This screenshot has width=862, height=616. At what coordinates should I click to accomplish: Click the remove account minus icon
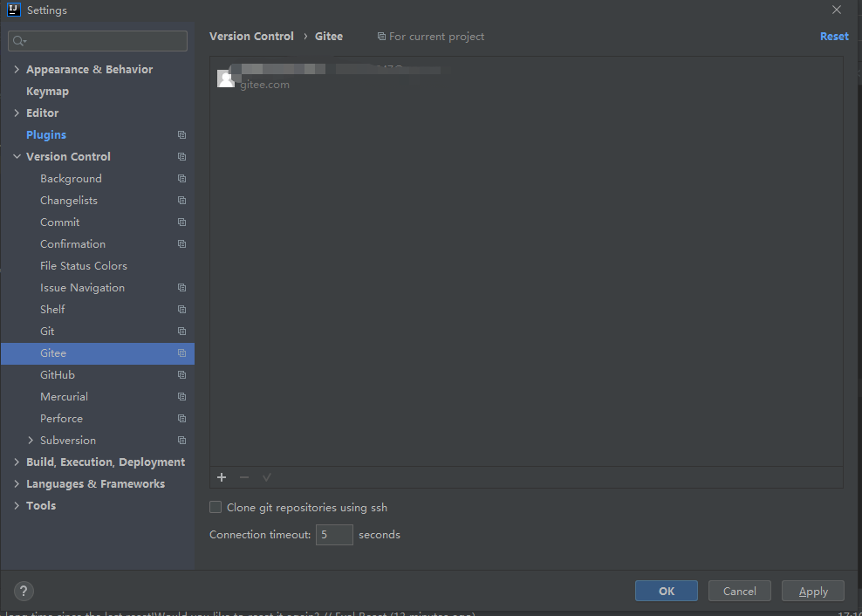pos(244,477)
